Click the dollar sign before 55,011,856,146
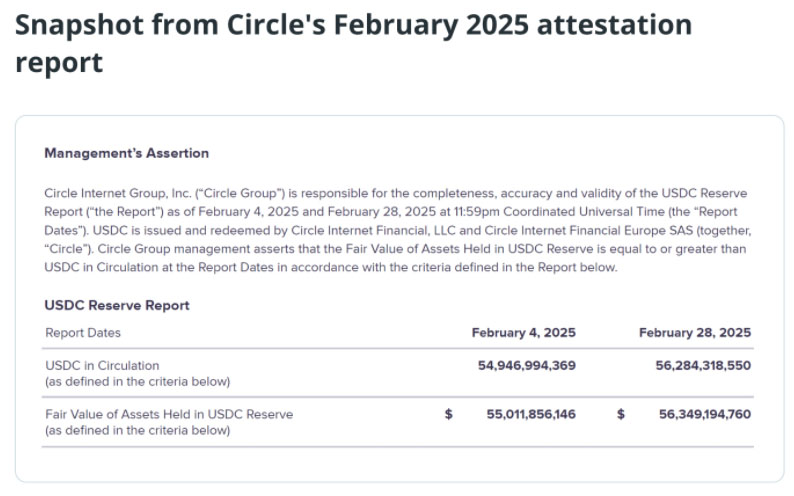 449,414
